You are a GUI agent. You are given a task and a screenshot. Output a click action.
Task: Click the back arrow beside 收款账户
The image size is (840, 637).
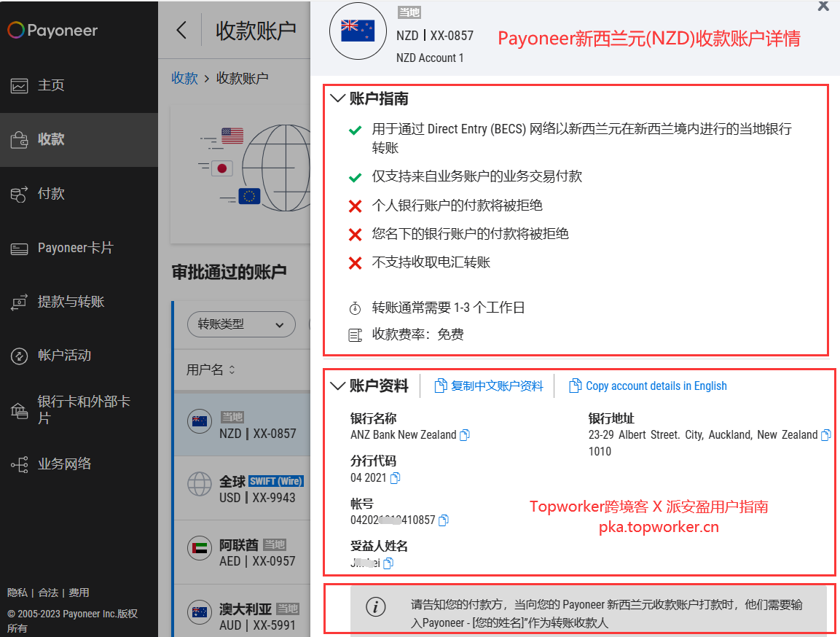coord(181,30)
